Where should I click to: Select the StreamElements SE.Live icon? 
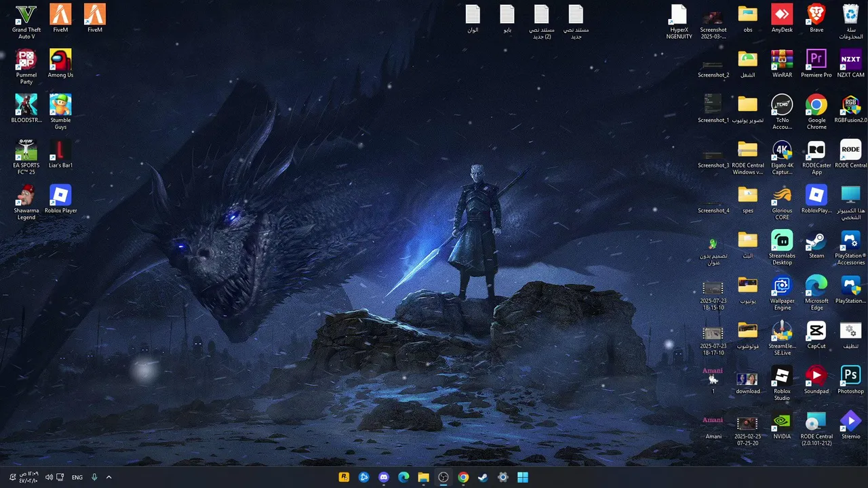click(782, 338)
